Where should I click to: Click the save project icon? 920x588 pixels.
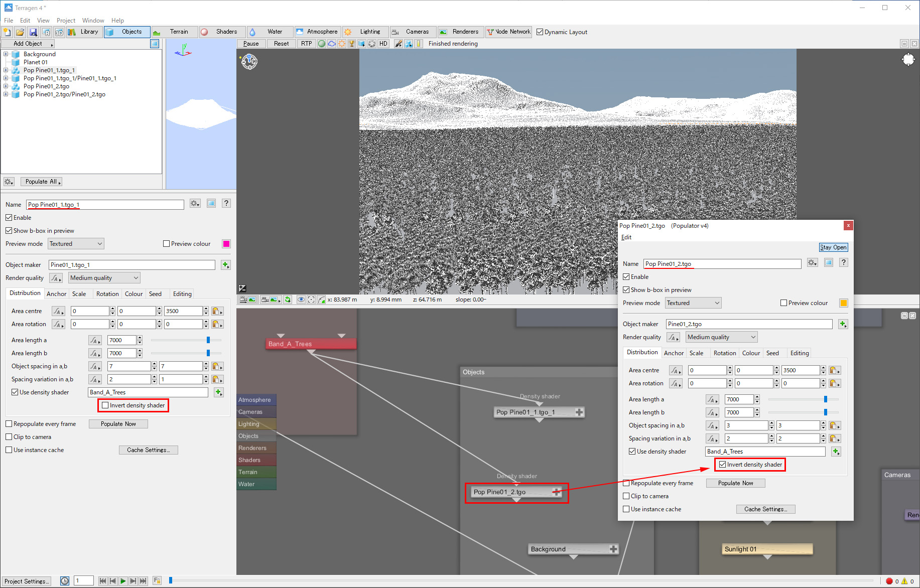point(33,32)
